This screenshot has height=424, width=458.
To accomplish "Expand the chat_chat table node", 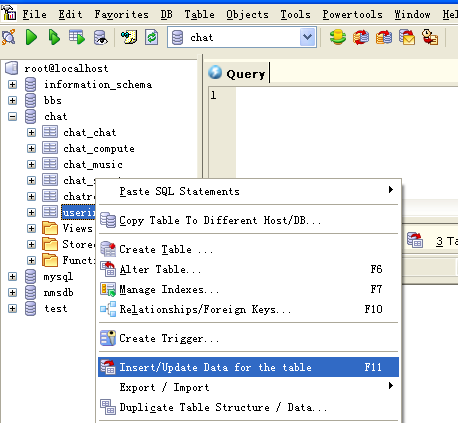I will (x=31, y=132).
